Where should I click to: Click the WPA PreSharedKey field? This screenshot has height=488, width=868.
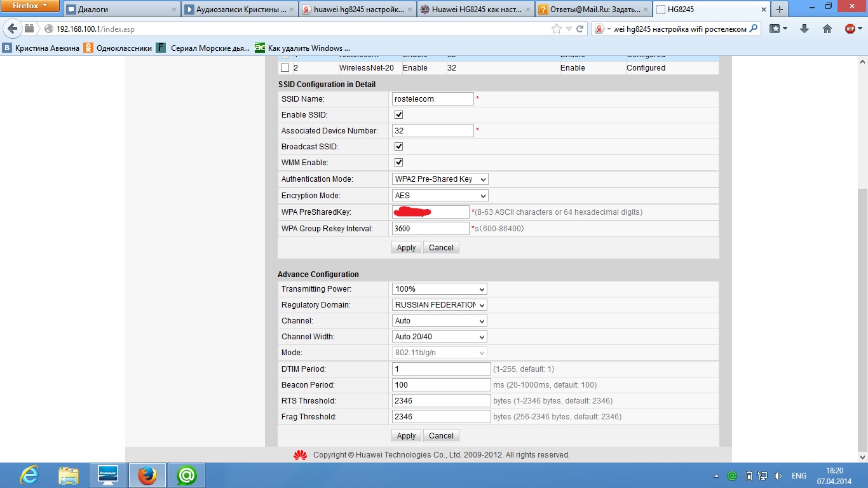430,212
